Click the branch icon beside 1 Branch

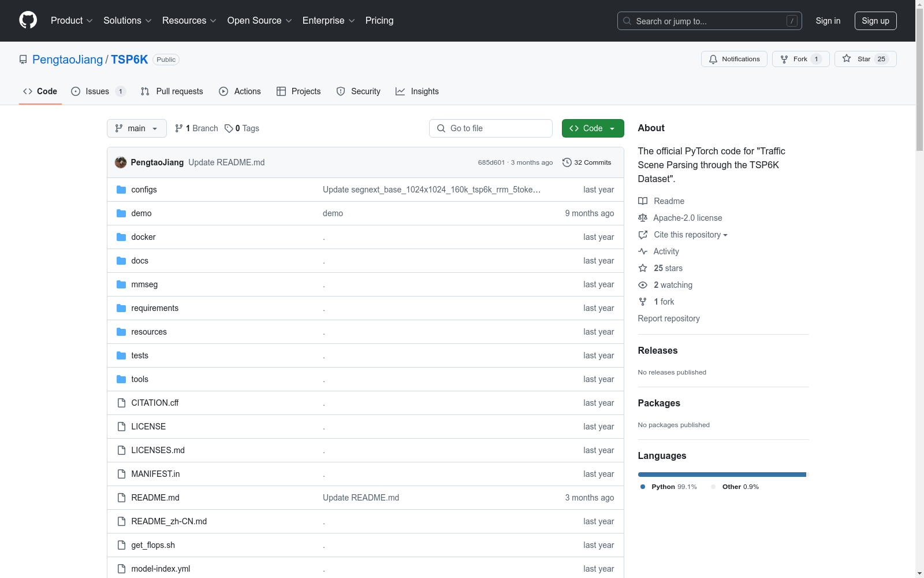point(179,128)
